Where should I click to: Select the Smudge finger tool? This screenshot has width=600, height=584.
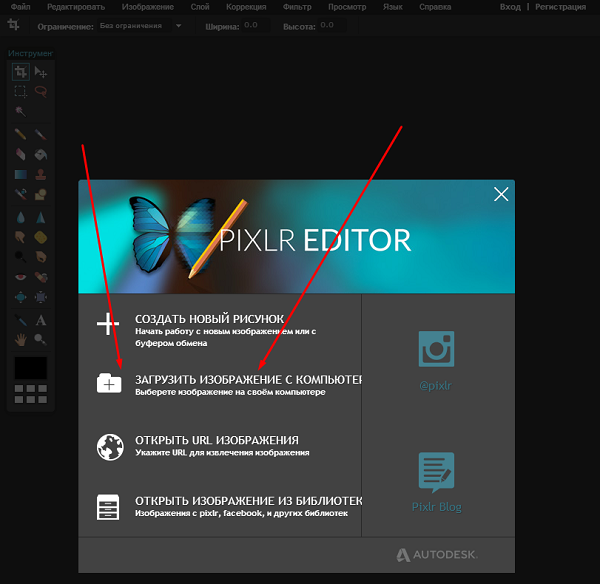click(21, 237)
